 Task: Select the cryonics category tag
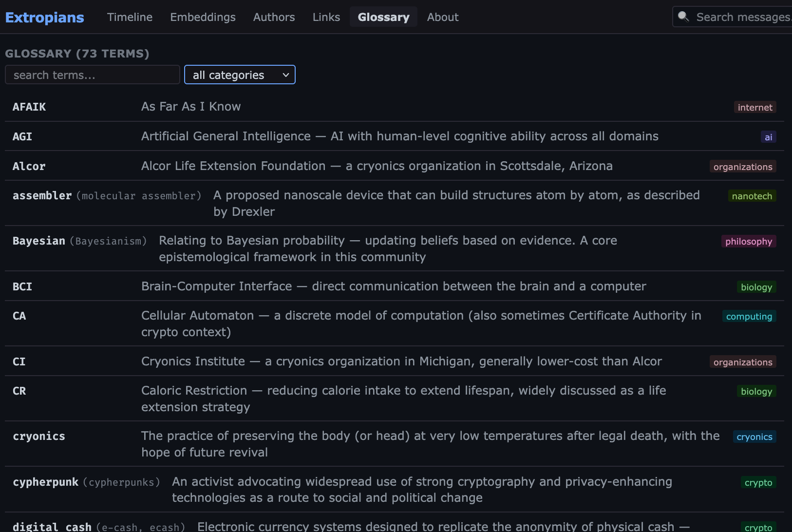click(x=754, y=437)
